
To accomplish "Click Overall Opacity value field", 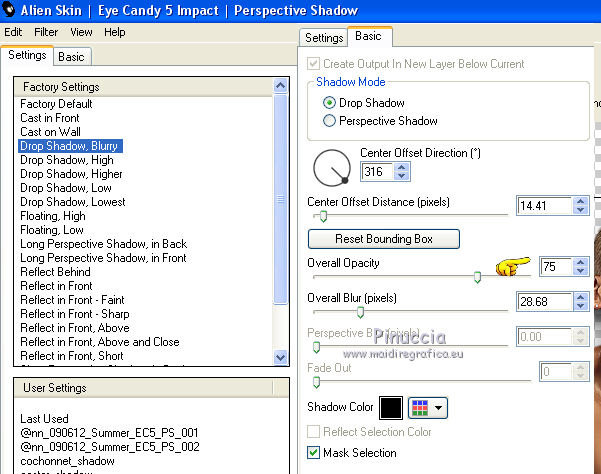I will [557, 267].
